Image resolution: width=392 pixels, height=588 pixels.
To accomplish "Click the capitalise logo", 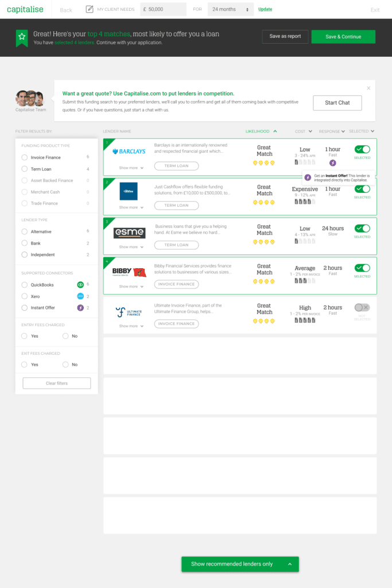I will coord(25,9).
